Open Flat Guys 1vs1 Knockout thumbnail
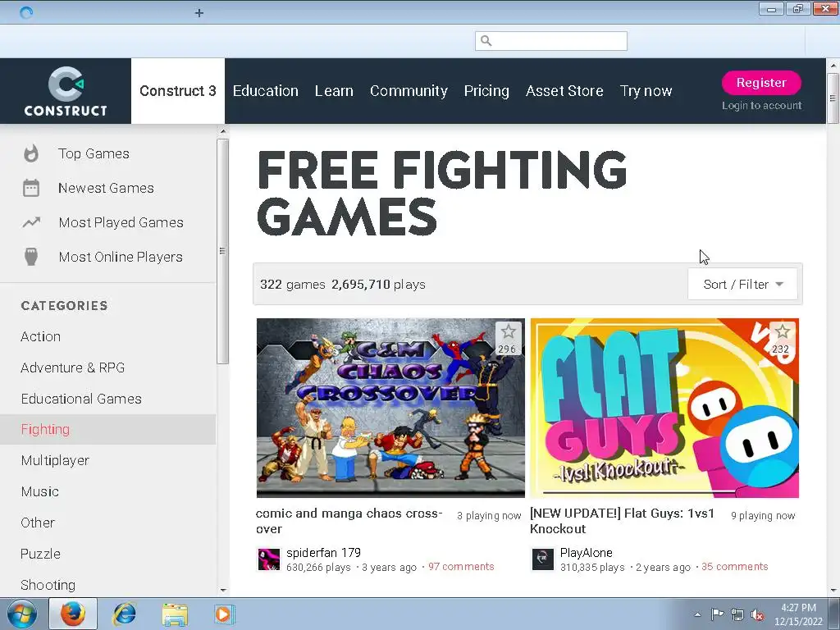 (664, 409)
